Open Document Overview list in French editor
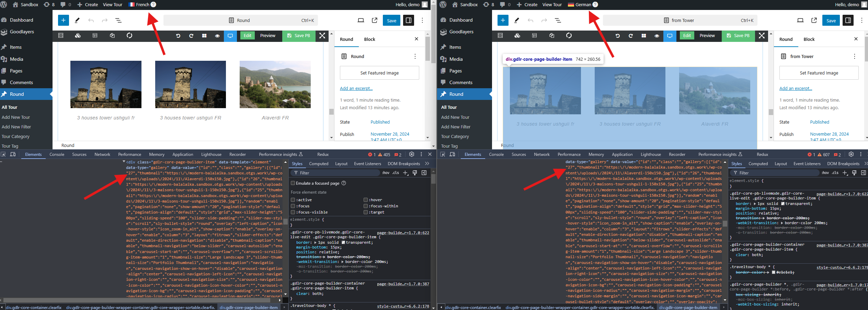Screen dimensions: 868x310 point(118,20)
